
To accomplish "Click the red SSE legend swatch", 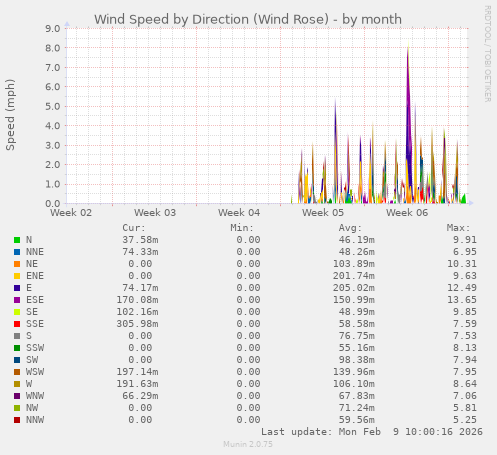I will (17, 324).
